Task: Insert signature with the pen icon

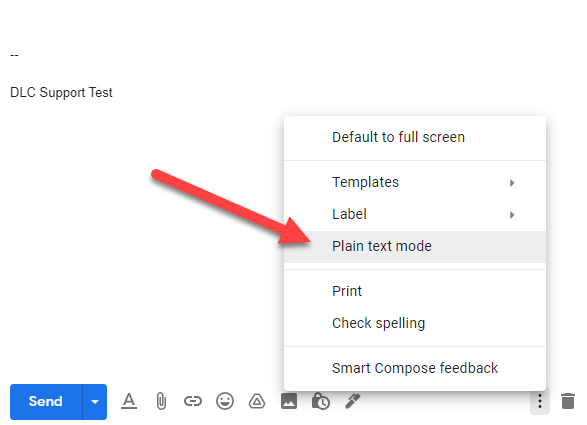Action: (x=353, y=401)
